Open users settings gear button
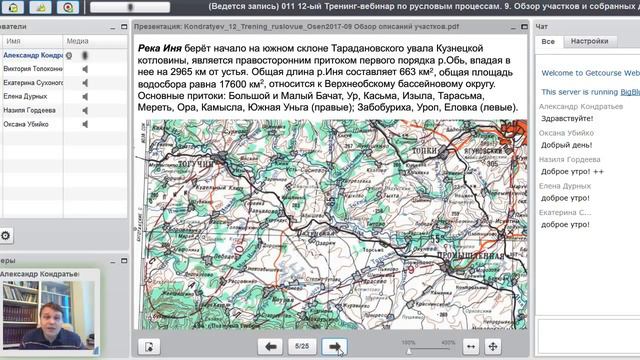The image size is (640, 360). coord(6,236)
